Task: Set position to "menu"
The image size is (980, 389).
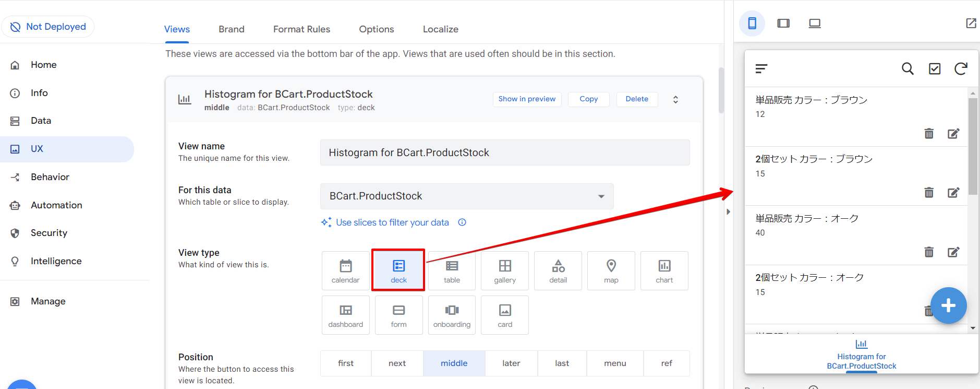Action: point(615,363)
